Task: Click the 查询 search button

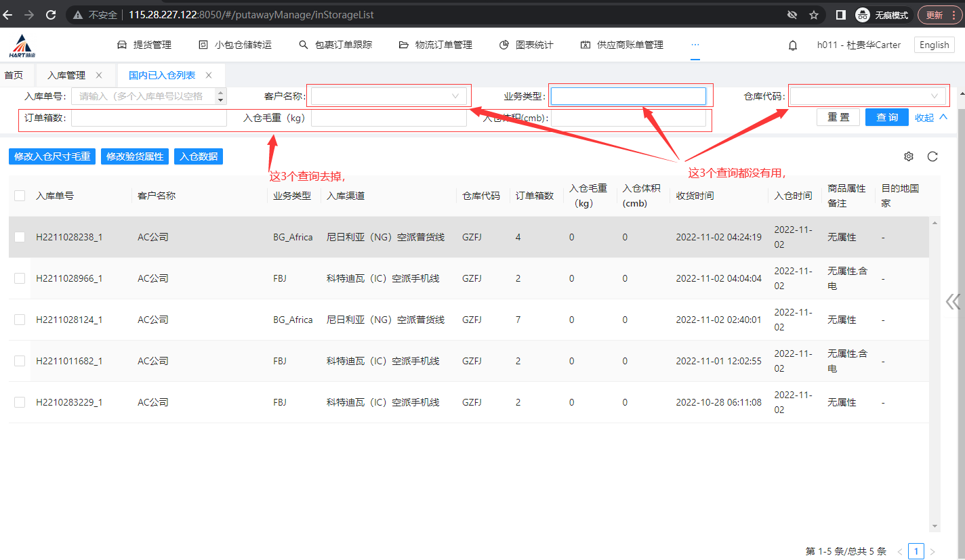Action: coord(886,117)
